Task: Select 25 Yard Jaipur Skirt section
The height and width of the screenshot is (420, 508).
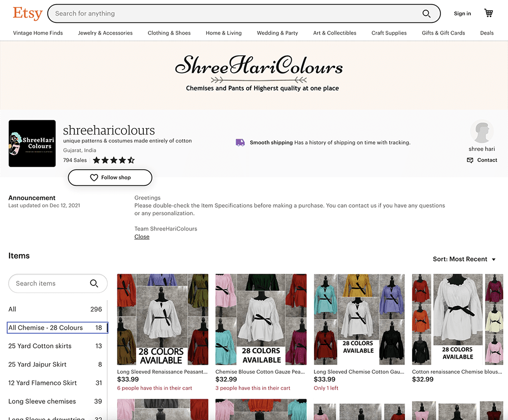Action: click(x=55, y=364)
